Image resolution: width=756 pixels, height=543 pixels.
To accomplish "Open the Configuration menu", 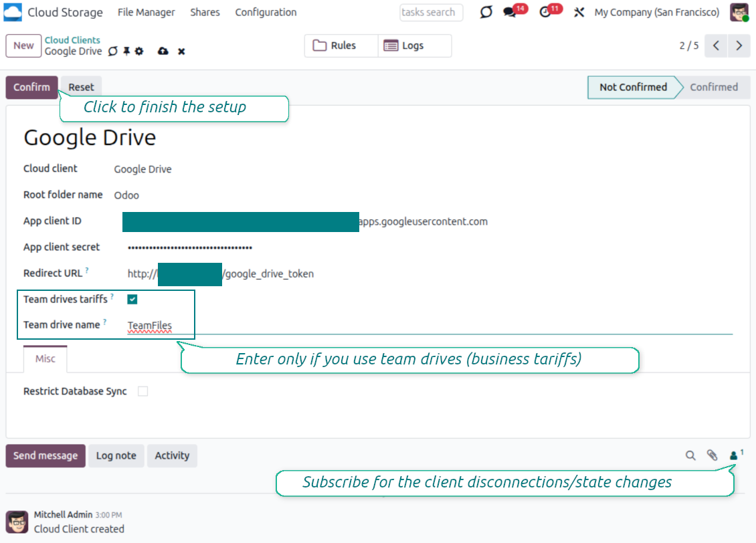I will coord(266,12).
